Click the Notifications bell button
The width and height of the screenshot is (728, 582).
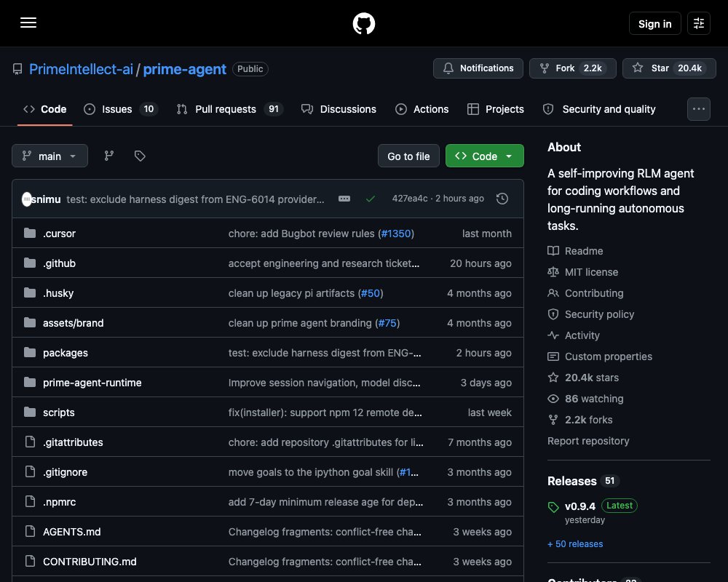pyautogui.click(x=478, y=68)
